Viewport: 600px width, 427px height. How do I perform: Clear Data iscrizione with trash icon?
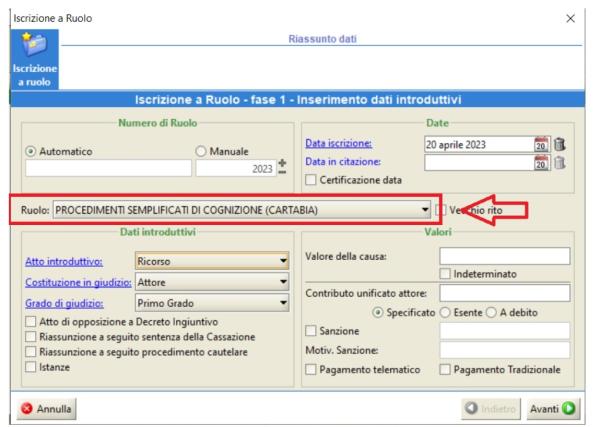click(559, 144)
